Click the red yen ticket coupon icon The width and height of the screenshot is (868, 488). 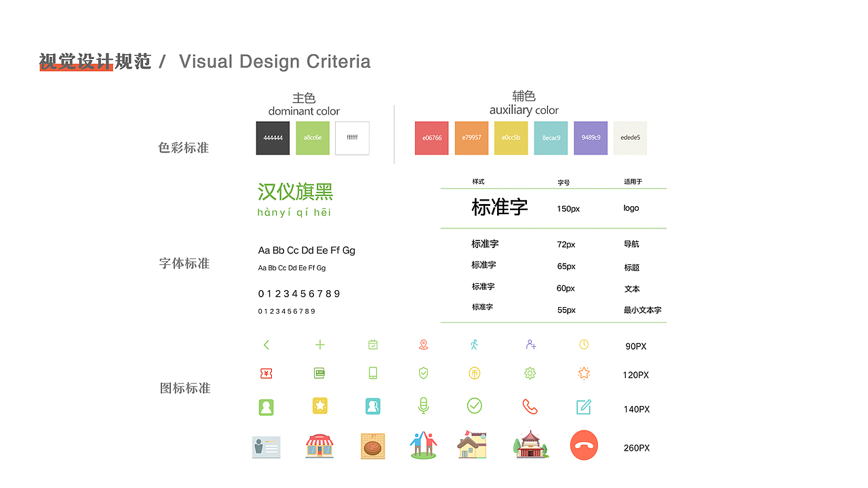pos(266,373)
